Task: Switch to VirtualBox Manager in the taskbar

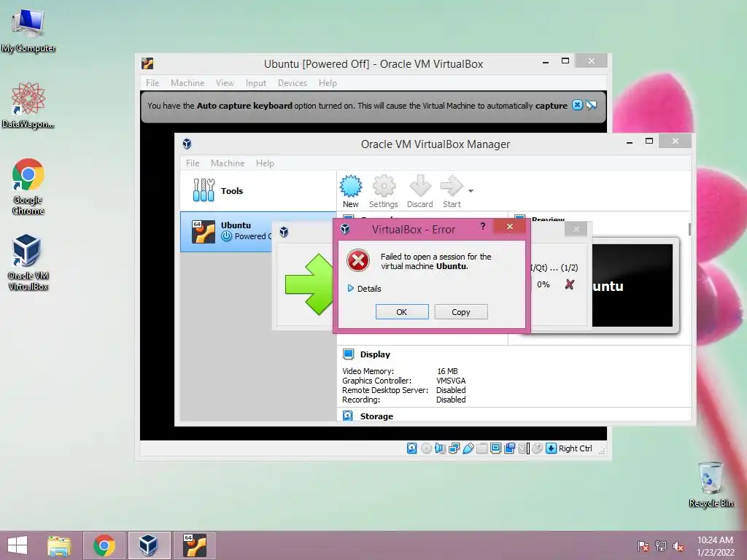Action: point(149,545)
